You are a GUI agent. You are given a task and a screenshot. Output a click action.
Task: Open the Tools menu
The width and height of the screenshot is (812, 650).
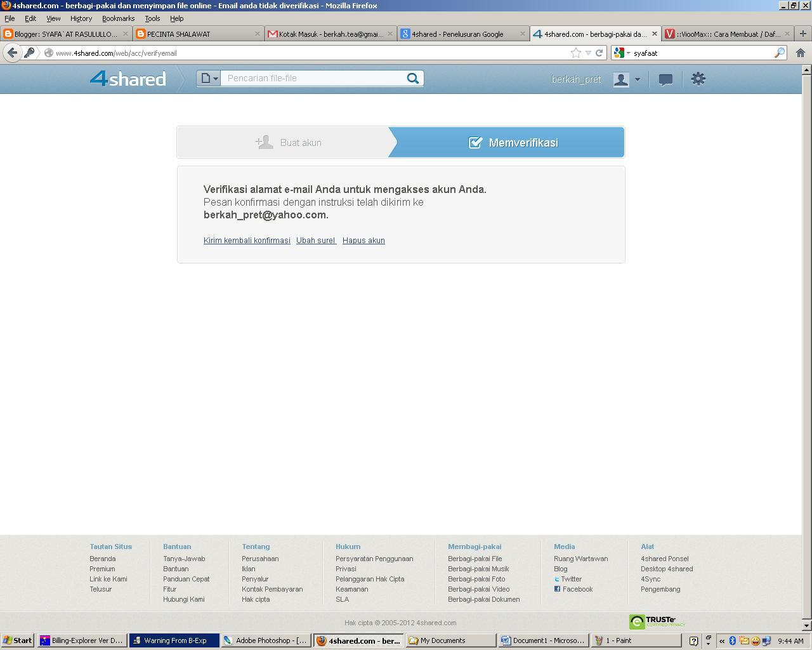point(152,18)
